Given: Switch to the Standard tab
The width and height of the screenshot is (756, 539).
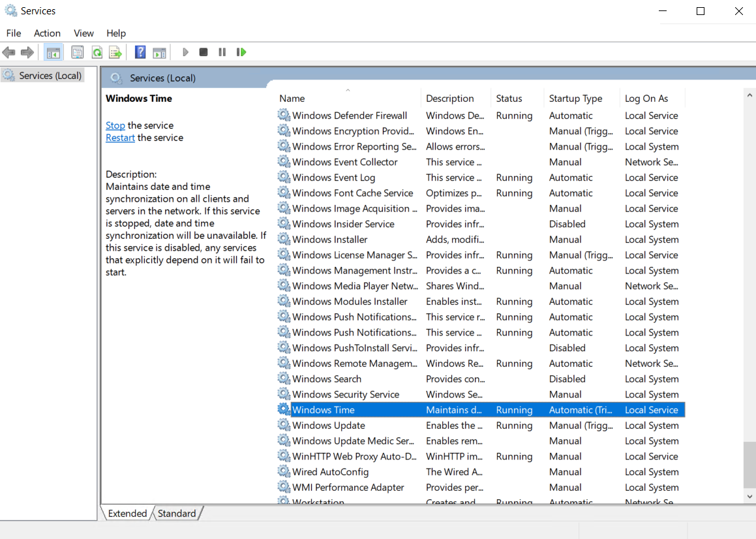Looking at the screenshot, I should click(177, 514).
